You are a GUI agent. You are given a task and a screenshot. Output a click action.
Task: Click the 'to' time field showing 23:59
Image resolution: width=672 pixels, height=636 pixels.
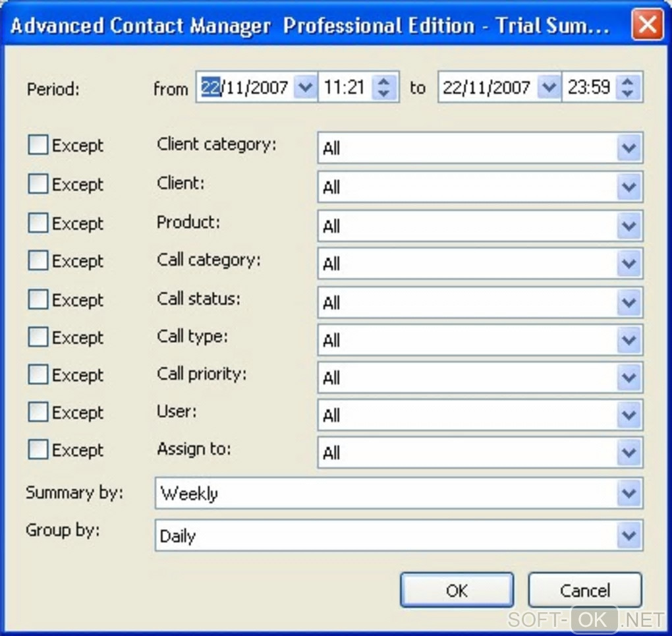coord(589,87)
